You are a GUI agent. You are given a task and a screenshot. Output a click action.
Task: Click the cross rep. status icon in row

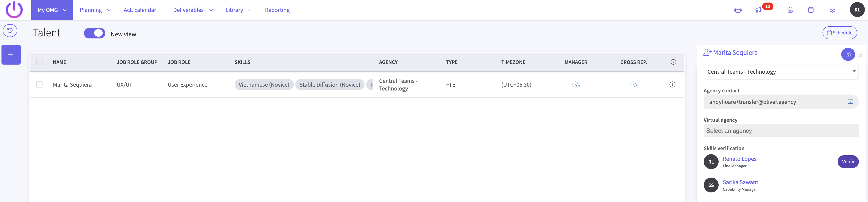[634, 85]
